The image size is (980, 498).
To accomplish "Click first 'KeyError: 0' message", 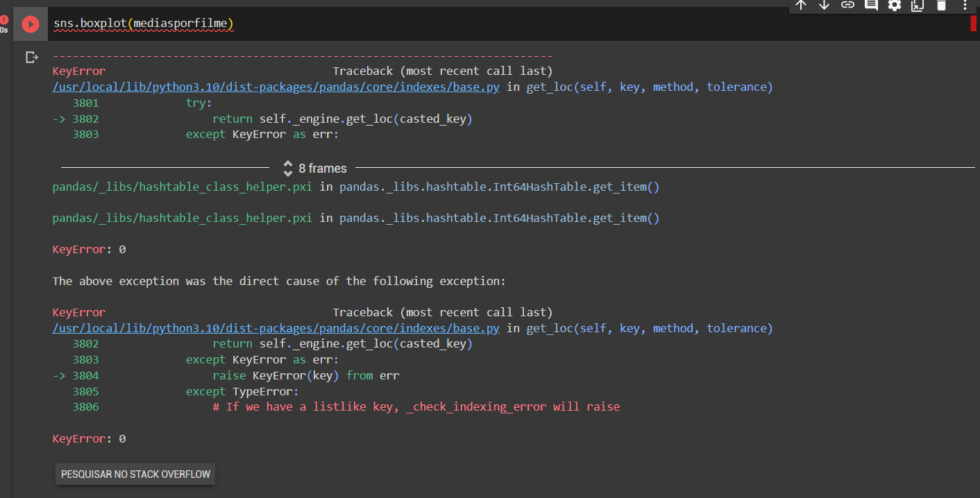I will [x=89, y=249].
